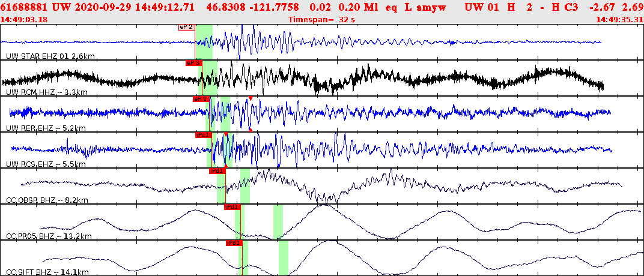Click the iPc1 pick flag on RCS trace
644x276 pixels.
tap(203, 135)
